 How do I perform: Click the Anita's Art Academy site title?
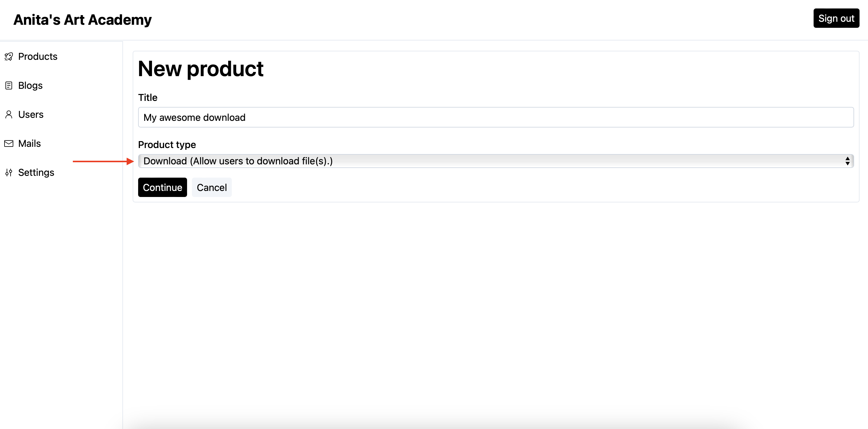(83, 20)
